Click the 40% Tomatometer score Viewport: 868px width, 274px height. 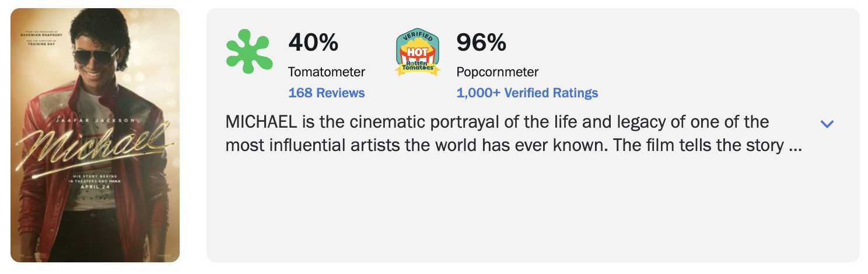pyautogui.click(x=313, y=42)
